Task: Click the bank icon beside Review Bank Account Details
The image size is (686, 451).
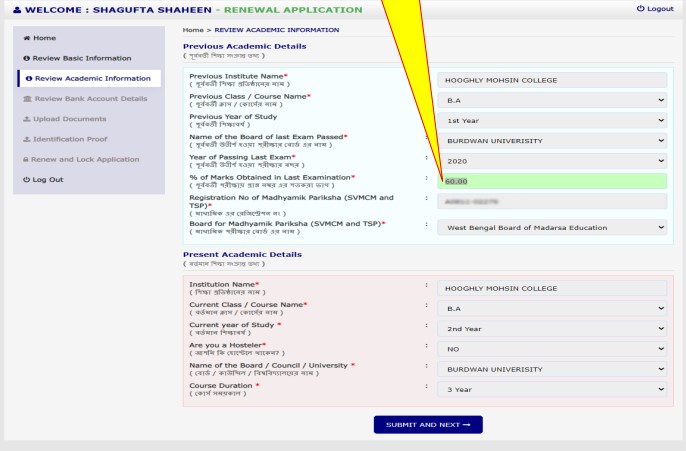Action: pos(27,98)
